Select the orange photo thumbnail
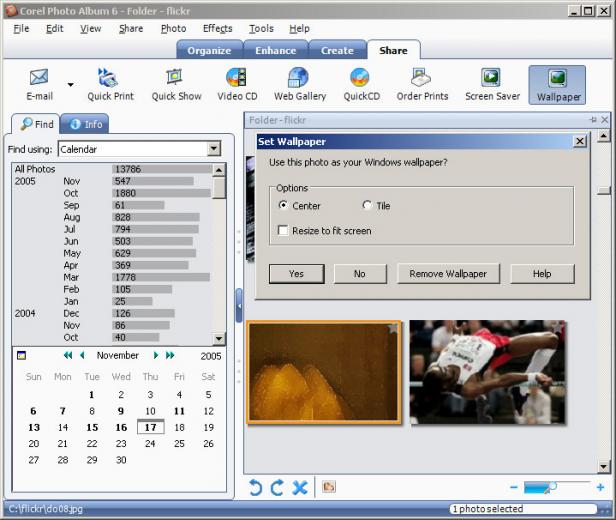The image size is (616, 520). click(x=324, y=372)
